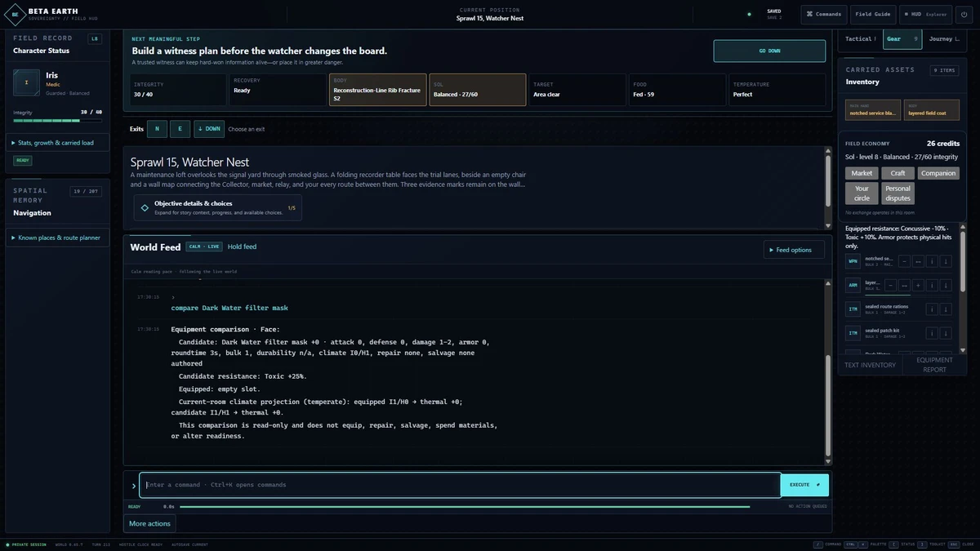Click the command prompt chevron icon
Screen dimensions: 980x551
[x=134, y=486]
